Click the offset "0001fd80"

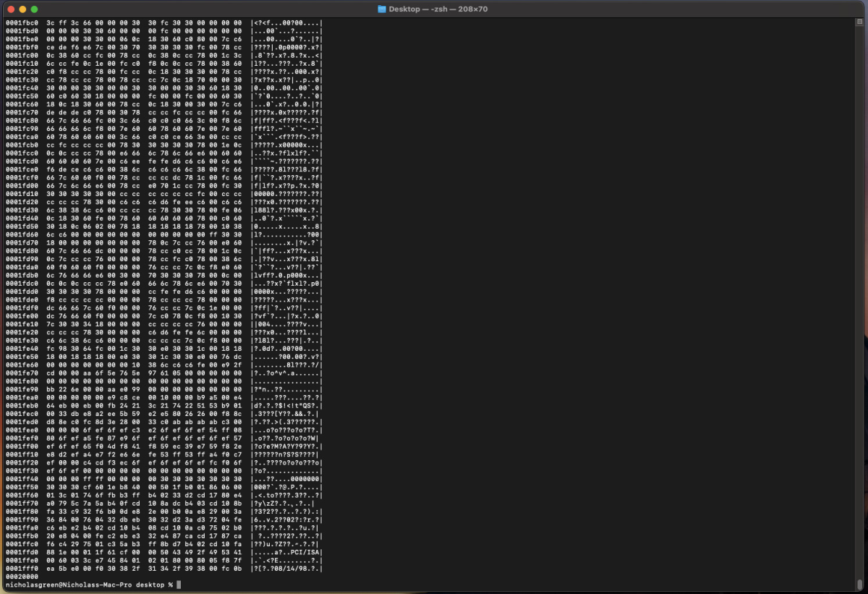(22, 253)
